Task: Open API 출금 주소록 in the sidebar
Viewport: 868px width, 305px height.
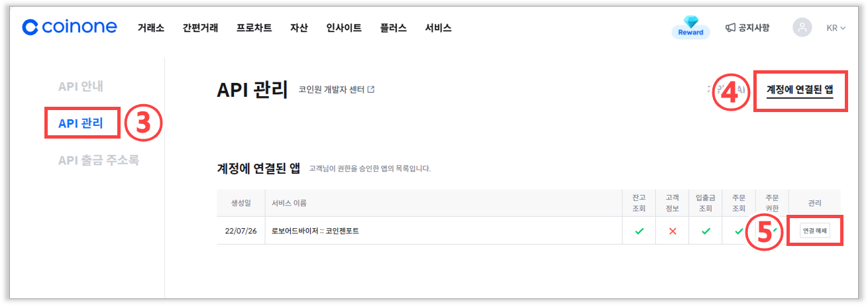Action: point(99,160)
